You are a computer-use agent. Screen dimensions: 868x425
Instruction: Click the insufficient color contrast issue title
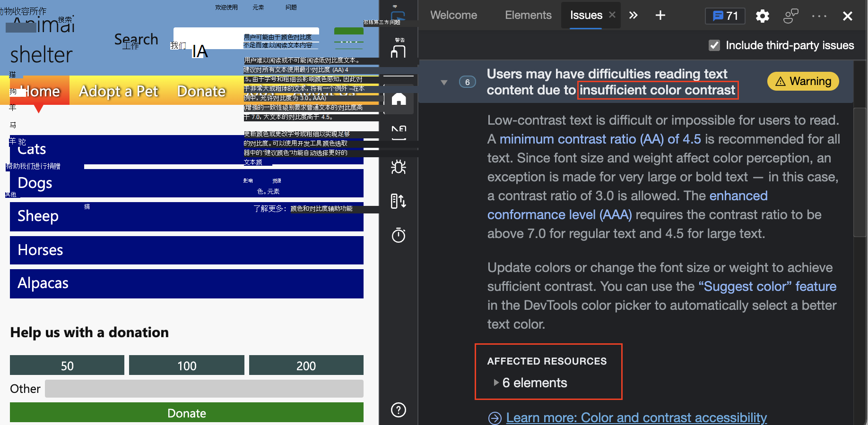click(612, 82)
